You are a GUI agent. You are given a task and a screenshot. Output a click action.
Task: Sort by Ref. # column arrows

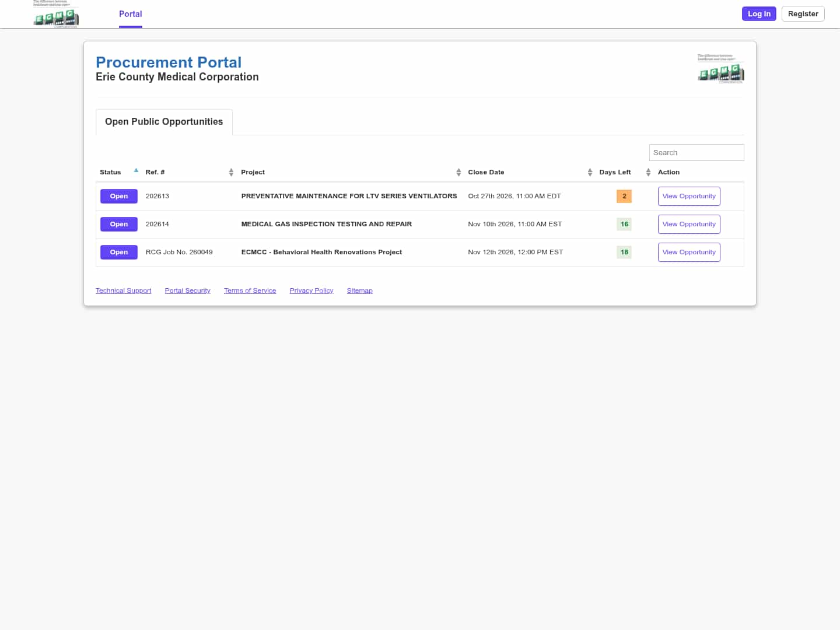tap(231, 172)
